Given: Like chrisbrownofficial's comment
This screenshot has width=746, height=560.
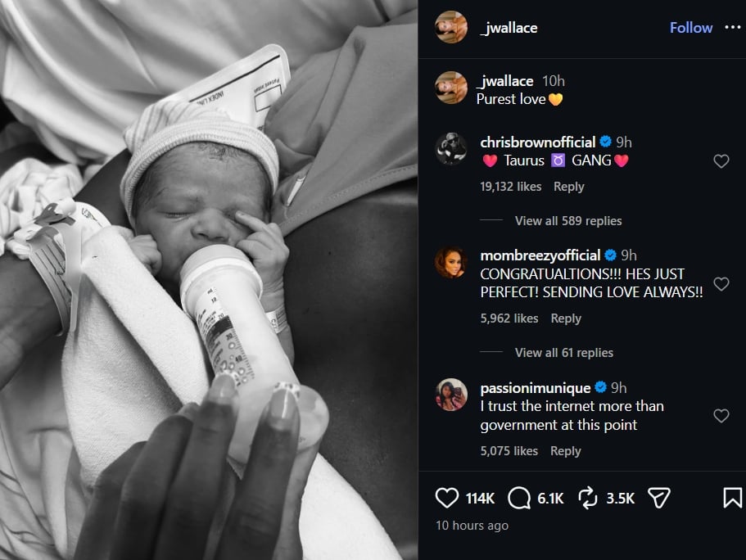Looking at the screenshot, I should tap(721, 161).
